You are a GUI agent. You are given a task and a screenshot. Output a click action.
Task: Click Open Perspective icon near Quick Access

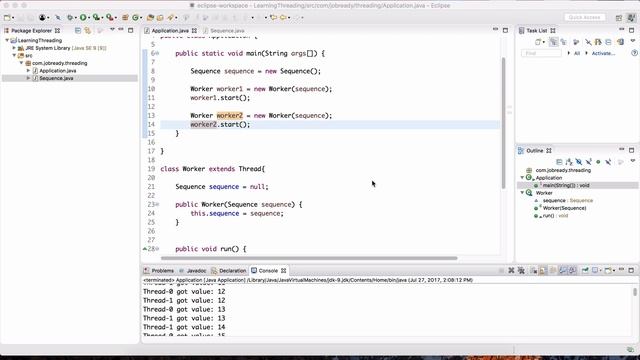click(619, 18)
